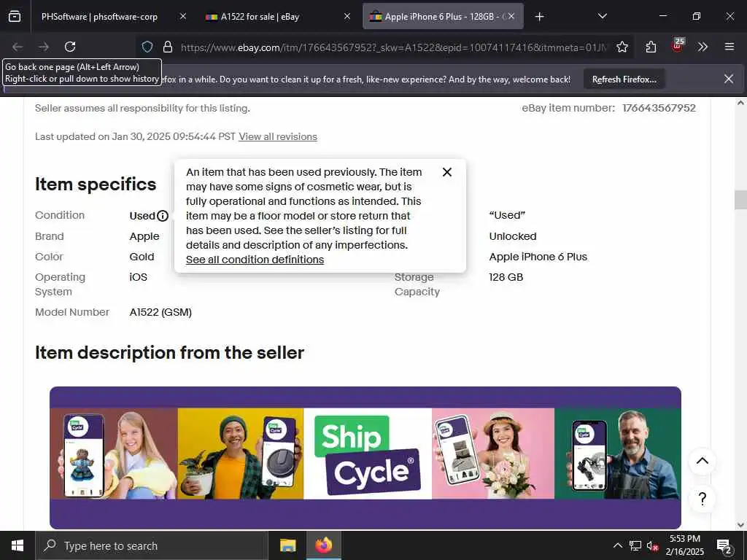Open the notification center icon
The width and height of the screenshot is (747, 560).
(724, 545)
